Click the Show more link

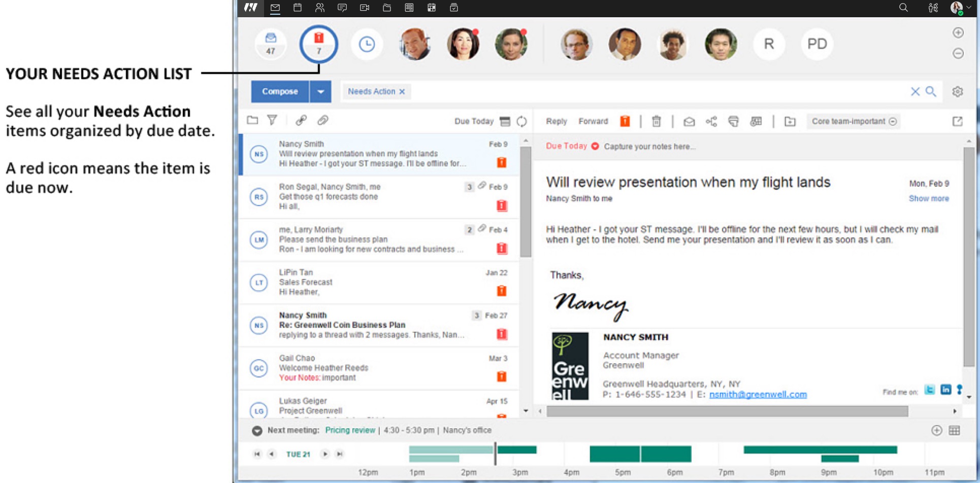coord(929,198)
